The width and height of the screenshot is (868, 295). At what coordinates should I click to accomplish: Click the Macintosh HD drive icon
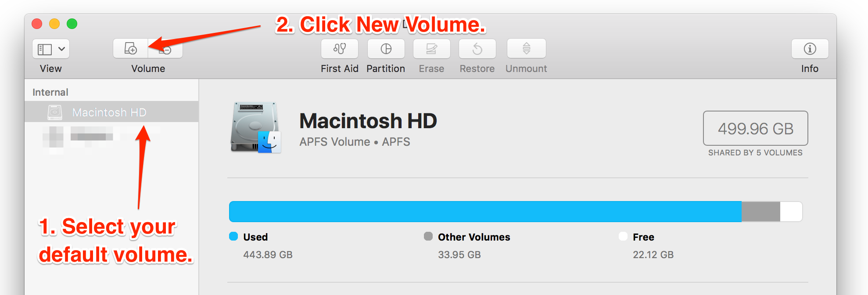pyautogui.click(x=256, y=128)
